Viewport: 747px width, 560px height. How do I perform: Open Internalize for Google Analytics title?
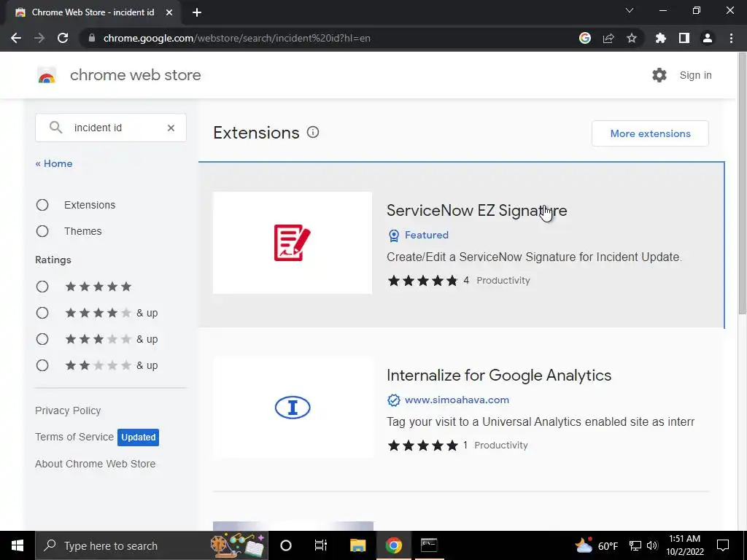tap(499, 376)
